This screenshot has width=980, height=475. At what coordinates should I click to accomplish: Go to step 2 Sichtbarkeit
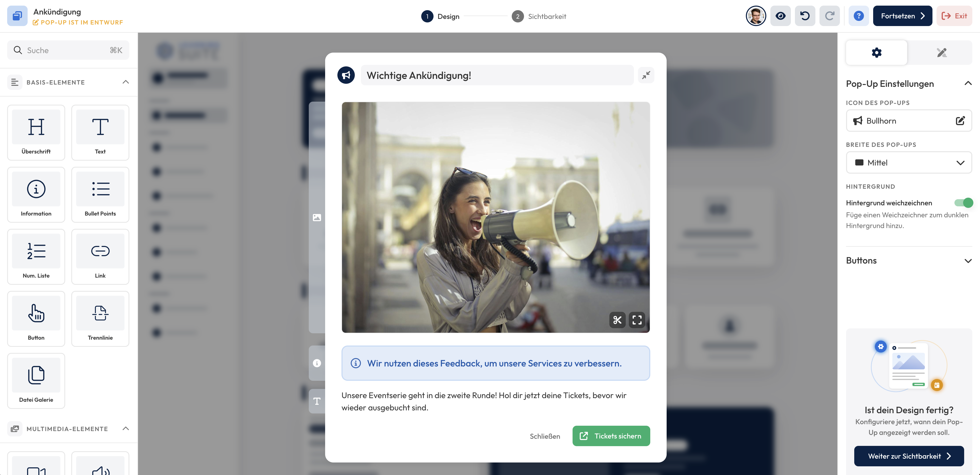[539, 16]
